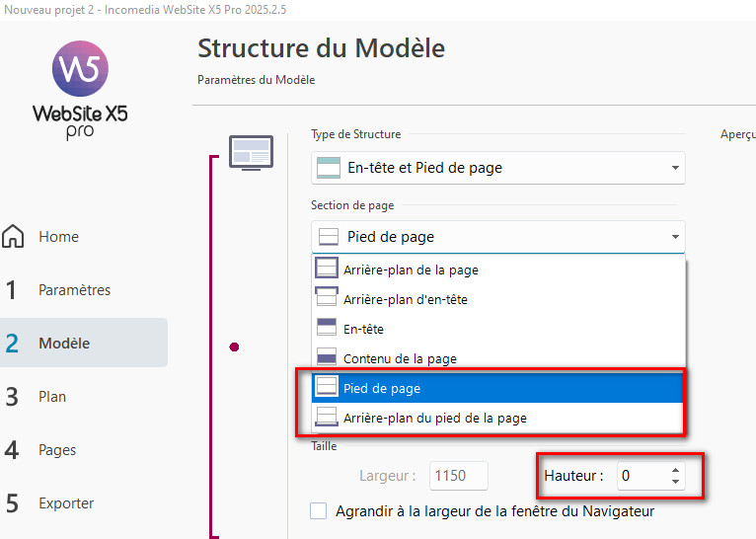Pick the 'En-tête' section icon
This screenshot has height=539, width=756.
click(x=327, y=328)
